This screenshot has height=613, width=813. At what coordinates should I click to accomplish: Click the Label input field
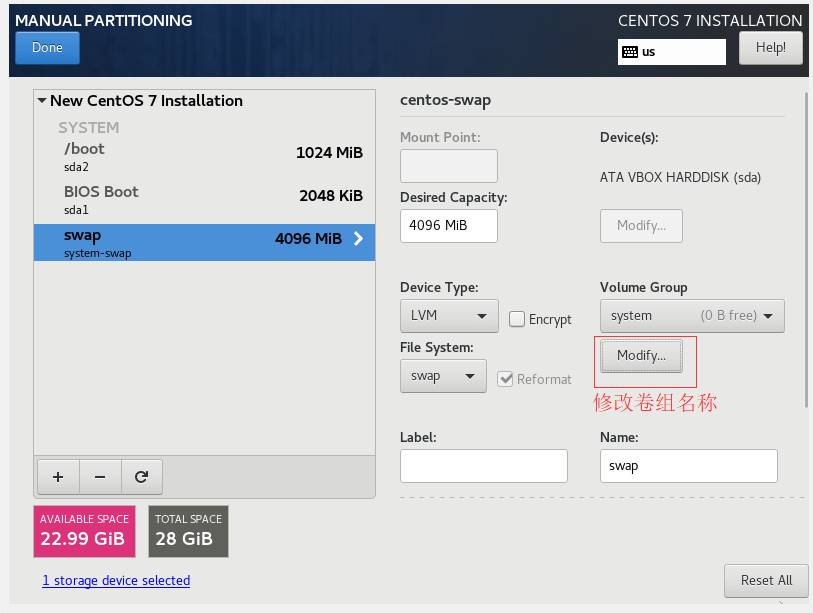[x=484, y=466]
